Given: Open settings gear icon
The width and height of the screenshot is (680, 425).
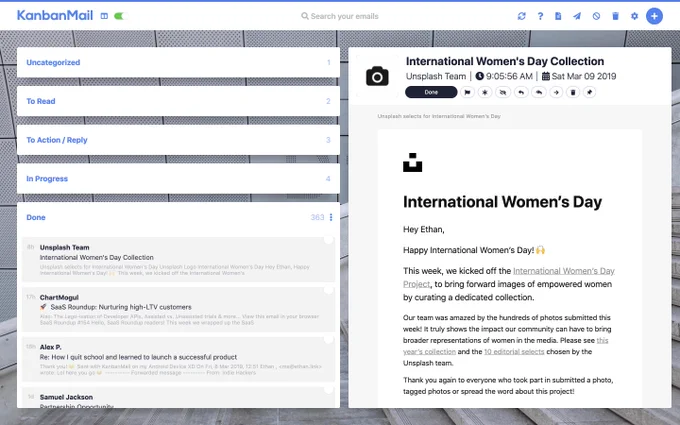Looking at the screenshot, I should tap(634, 16).
